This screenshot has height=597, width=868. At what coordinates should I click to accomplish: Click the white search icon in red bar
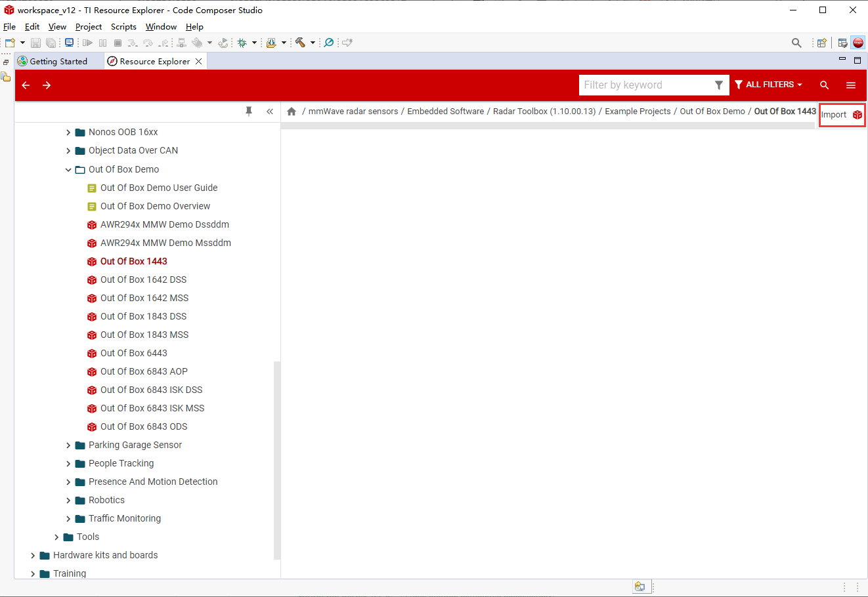[x=825, y=85]
